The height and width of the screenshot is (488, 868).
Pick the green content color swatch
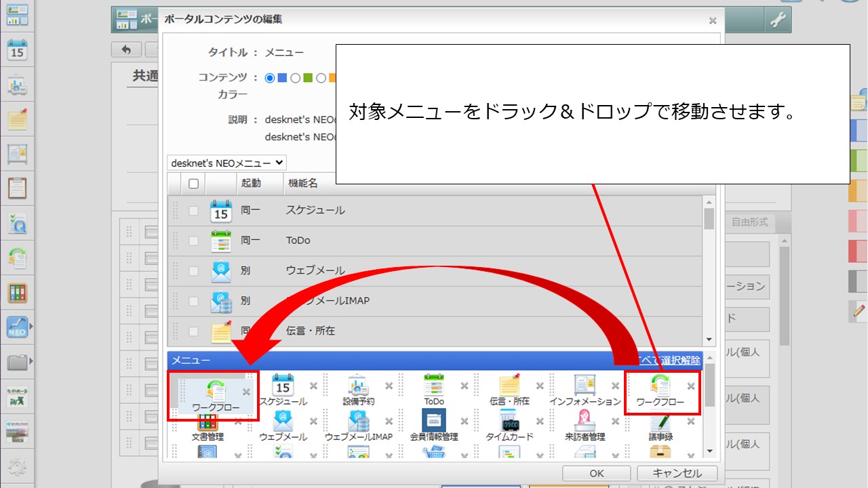307,78
